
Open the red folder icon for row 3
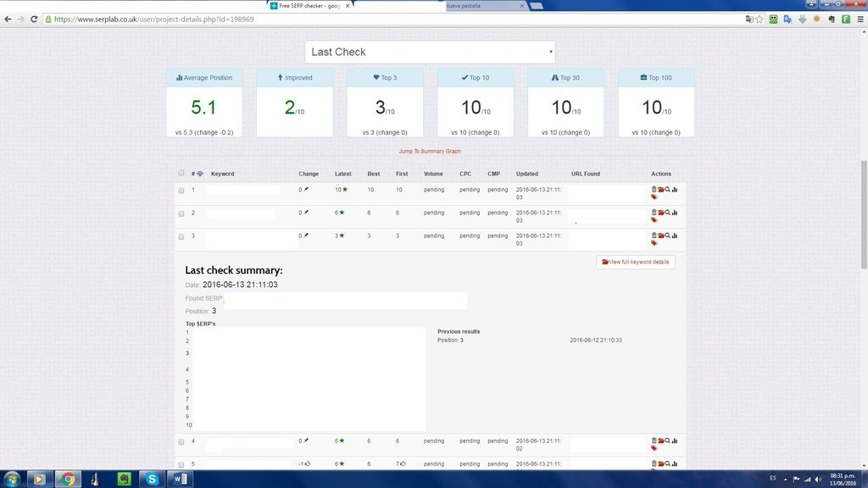660,236
